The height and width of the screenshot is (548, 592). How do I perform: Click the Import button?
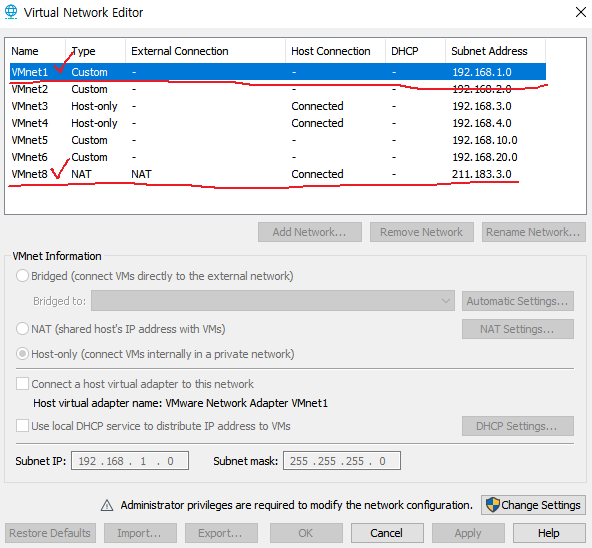(x=140, y=533)
